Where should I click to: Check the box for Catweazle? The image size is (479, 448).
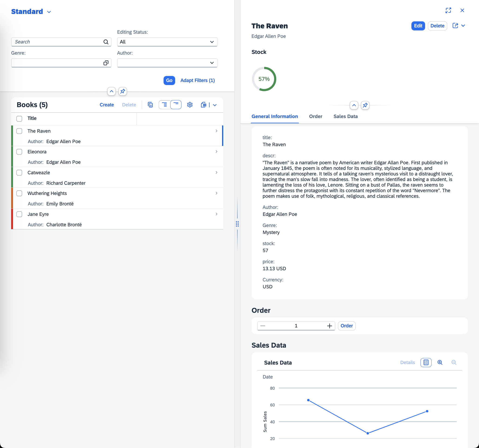[19, 173]
